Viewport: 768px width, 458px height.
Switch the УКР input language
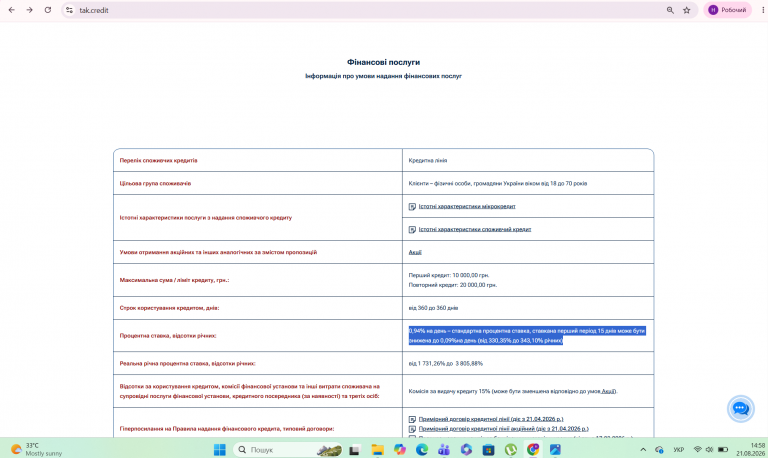pos(678,449)
